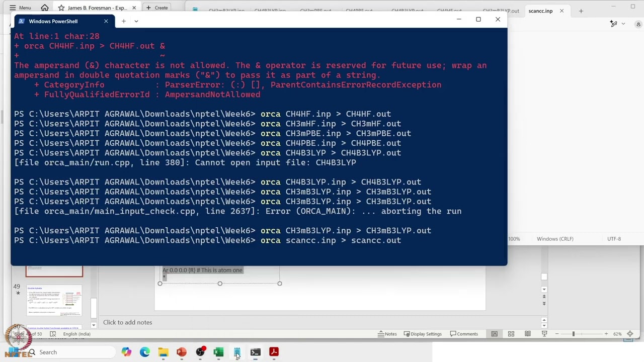Click the PowerPoint zoom in plus
This screenshot has height=362, width=644.
tap(606, 334)
